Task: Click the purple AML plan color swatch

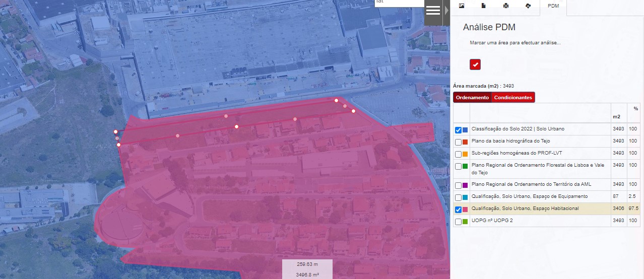Action: [466, 185]
